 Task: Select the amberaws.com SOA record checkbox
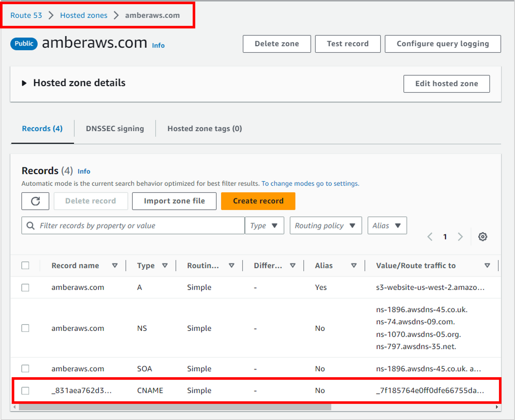(x=25, y=368)
